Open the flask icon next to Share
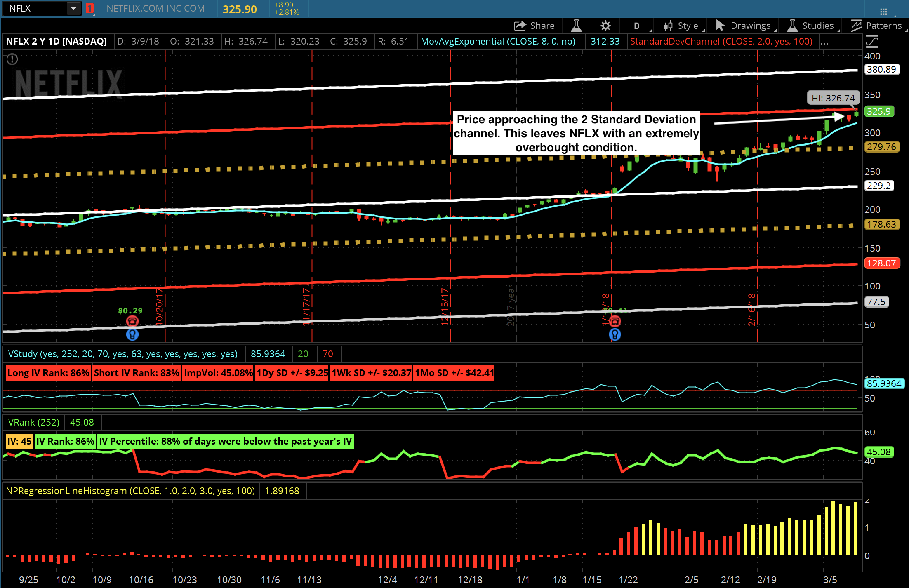Viewport: 909px width, 588px height. point(576,26)
